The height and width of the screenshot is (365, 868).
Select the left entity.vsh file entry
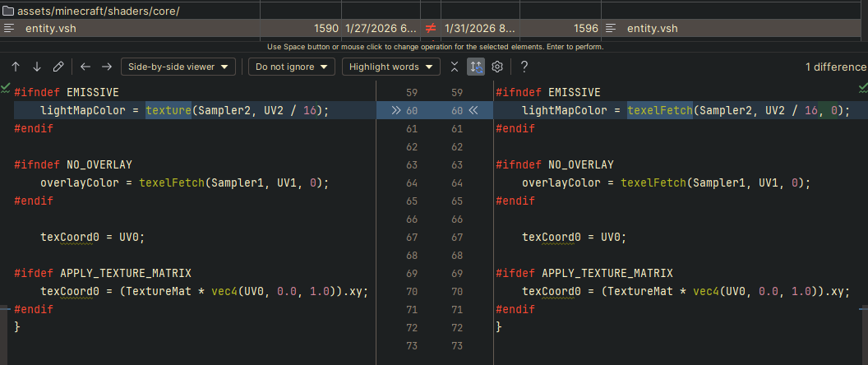point(51,29)
